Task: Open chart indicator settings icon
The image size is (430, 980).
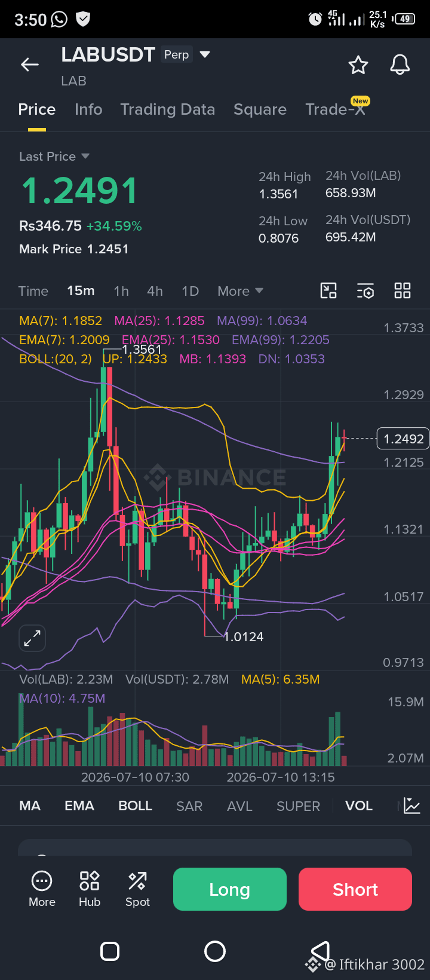Action: point(365,290)
